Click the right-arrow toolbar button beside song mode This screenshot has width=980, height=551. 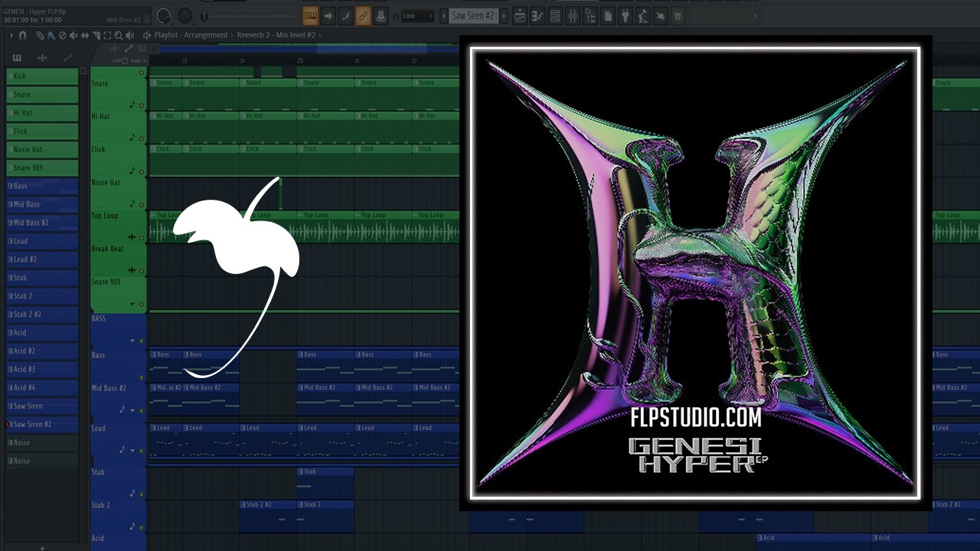pyautogui.click(x=328, y=15)
